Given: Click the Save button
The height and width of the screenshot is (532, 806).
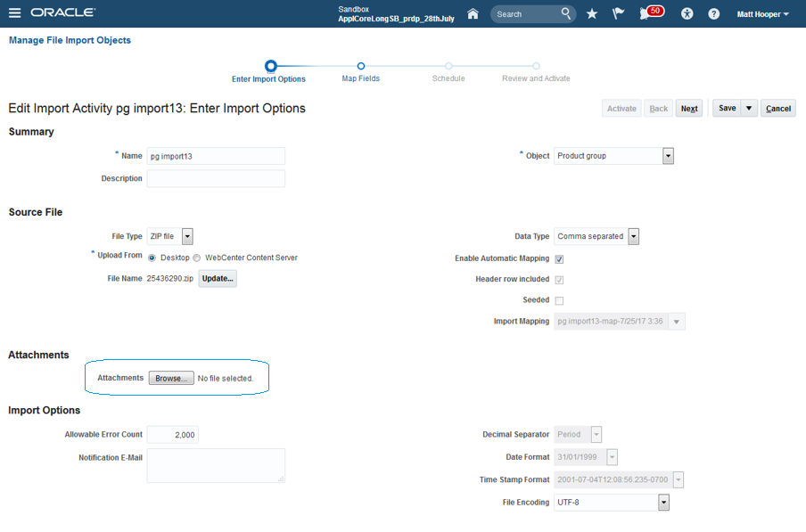Looking at the screenshot, I should coord(727,109).
